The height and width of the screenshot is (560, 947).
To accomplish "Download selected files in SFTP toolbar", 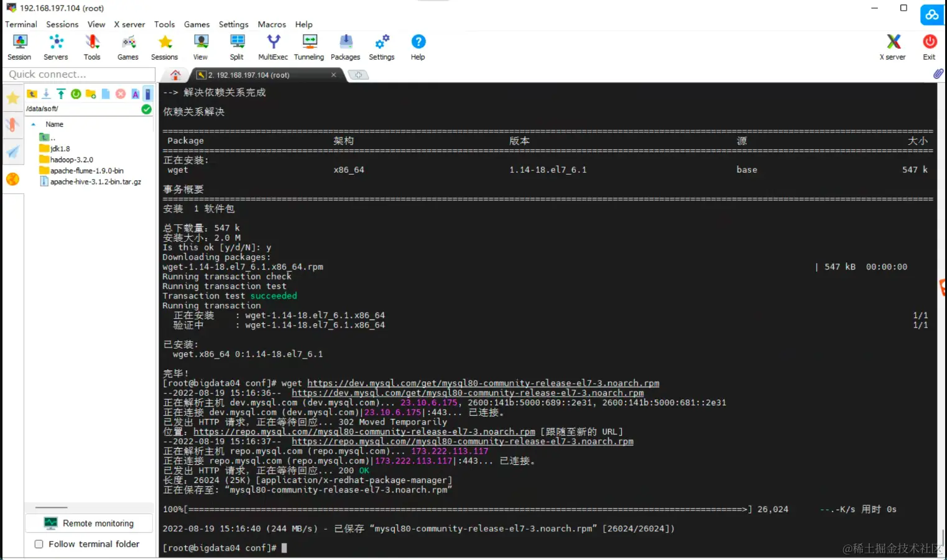I will point(46,94).
